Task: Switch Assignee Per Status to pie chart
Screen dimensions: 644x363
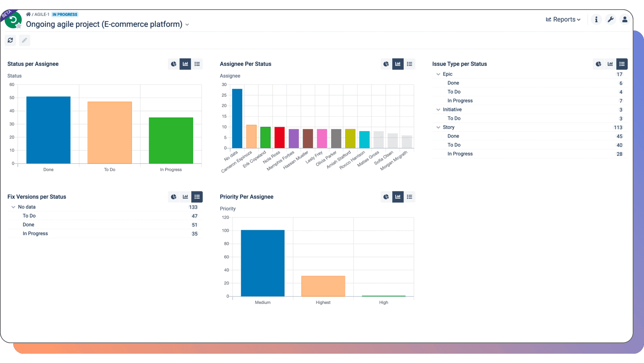Action: pyautogui.click(x=386, y=64)
